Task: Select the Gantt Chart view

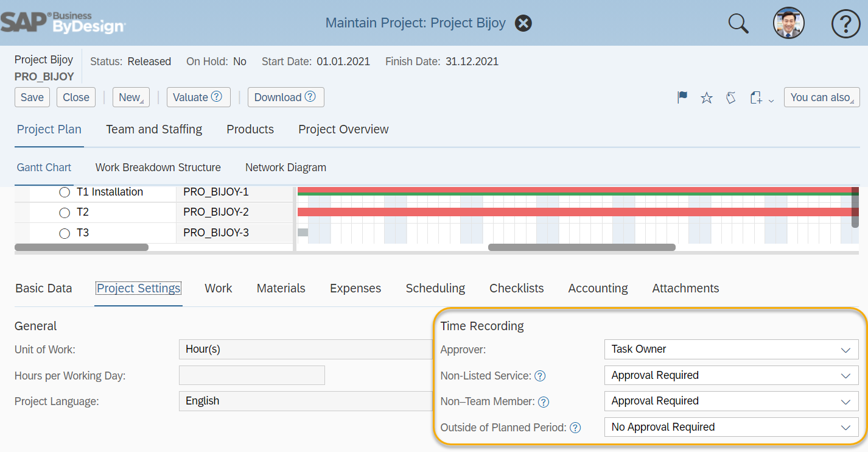Action: point(44,168)
